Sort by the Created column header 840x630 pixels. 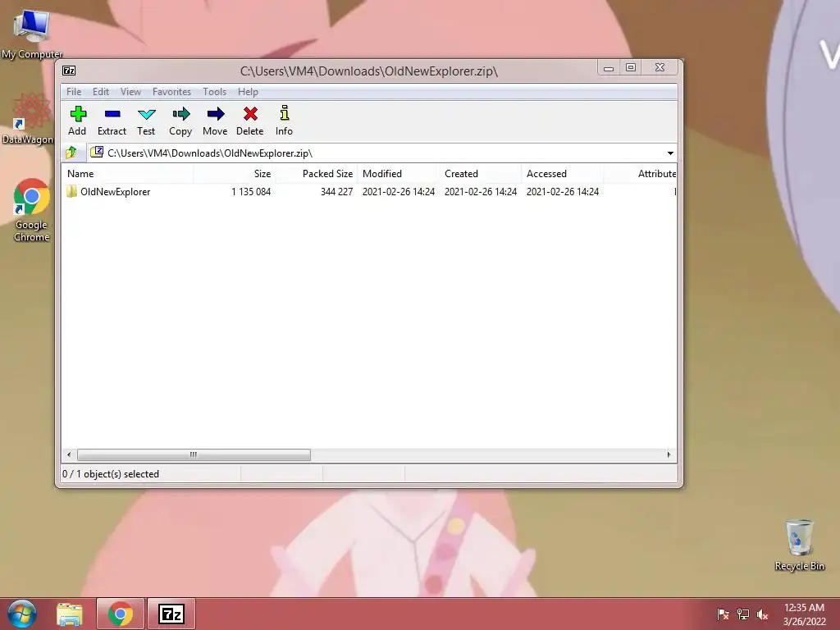coord(480,174)
